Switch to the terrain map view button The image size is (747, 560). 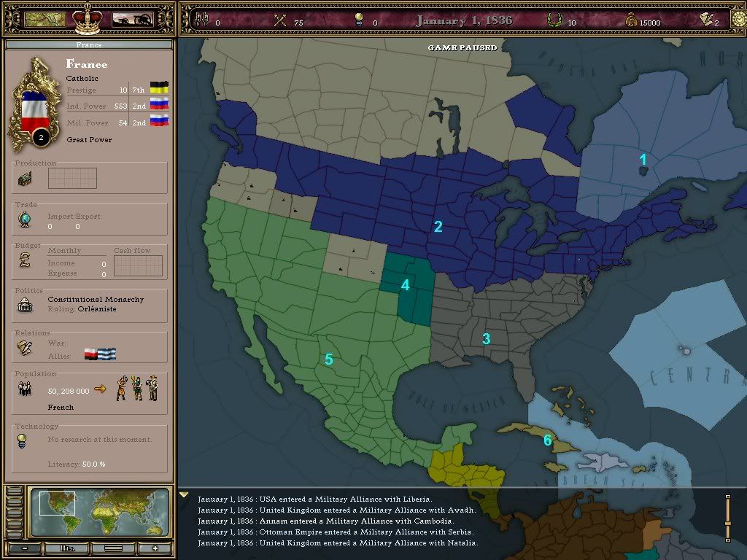(x=45, y=20)
